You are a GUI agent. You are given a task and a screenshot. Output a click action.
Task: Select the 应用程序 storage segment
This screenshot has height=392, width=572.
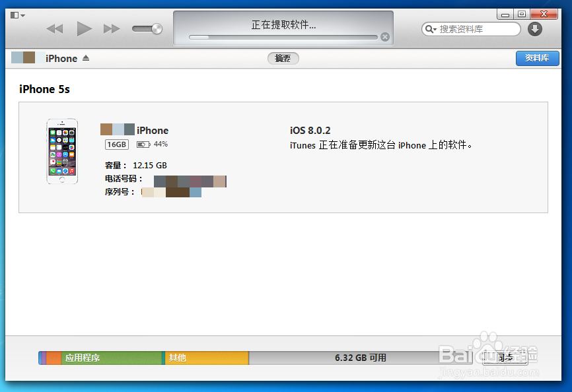click(x=111, y=358)
